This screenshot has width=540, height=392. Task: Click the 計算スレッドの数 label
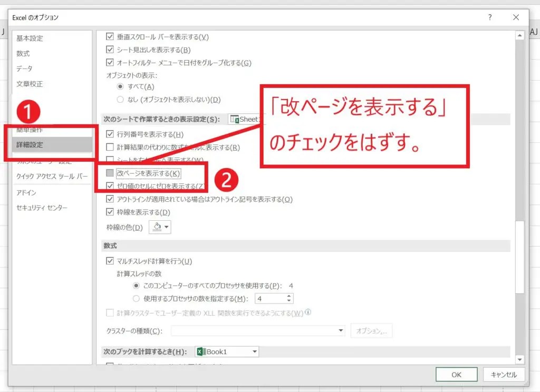click(139, 273)
